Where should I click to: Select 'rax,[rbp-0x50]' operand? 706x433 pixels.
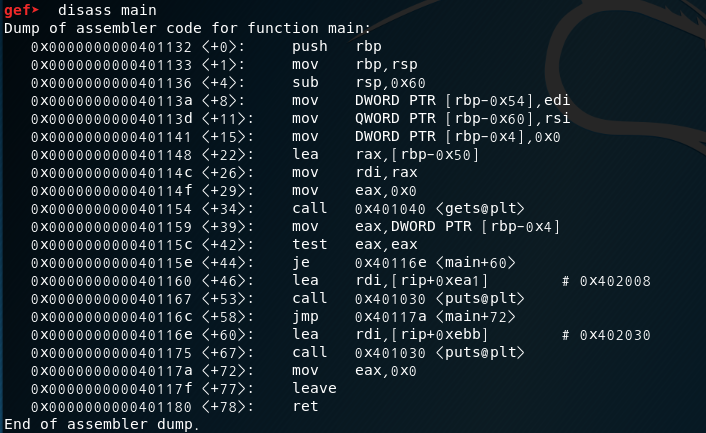(417, 155)
